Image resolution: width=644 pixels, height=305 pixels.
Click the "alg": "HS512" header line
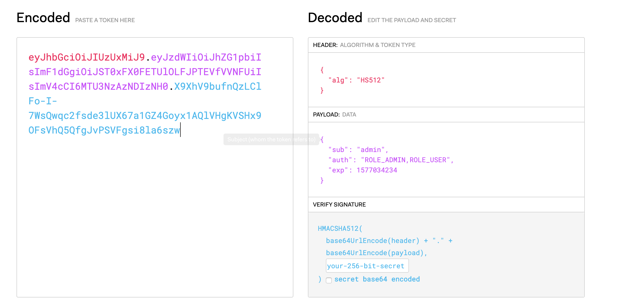click(x=356, y=80)
